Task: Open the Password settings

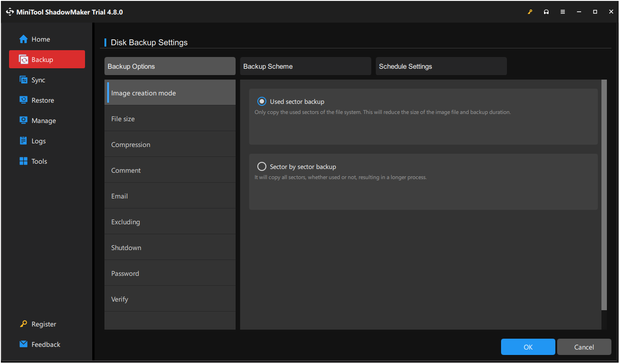Action: pyautogui.click(x=125, y=273)
